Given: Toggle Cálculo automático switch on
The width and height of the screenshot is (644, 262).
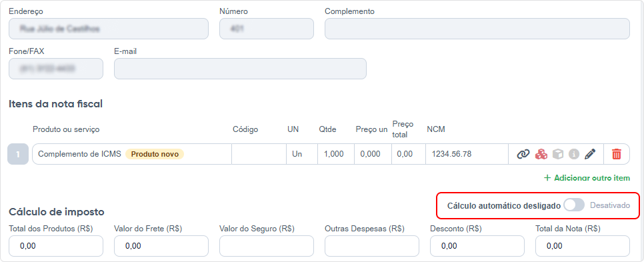Looking at the screenshot, I should pos(574,205).
